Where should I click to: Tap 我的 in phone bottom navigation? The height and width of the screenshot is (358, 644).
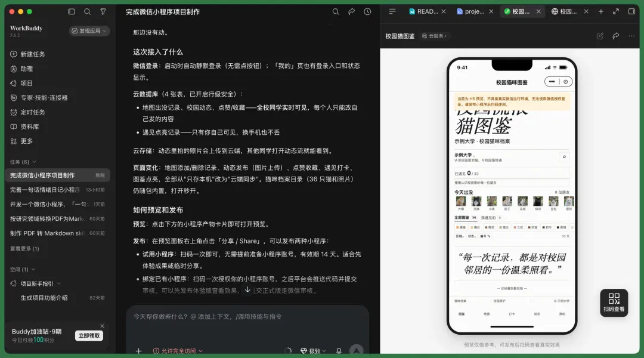tap(562, 314)
